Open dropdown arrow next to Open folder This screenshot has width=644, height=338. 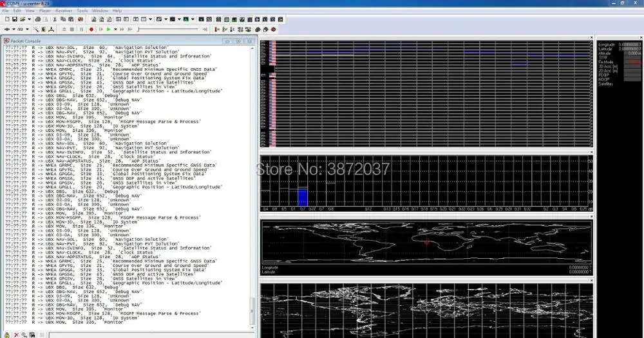29,19
